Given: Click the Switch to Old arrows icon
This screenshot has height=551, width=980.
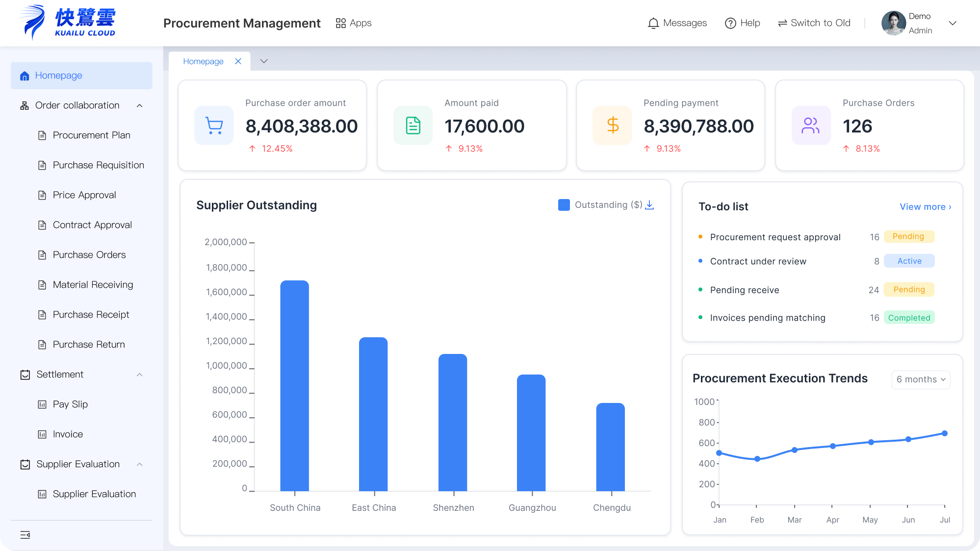Looking at the screenshot, I should click(782, 23).
